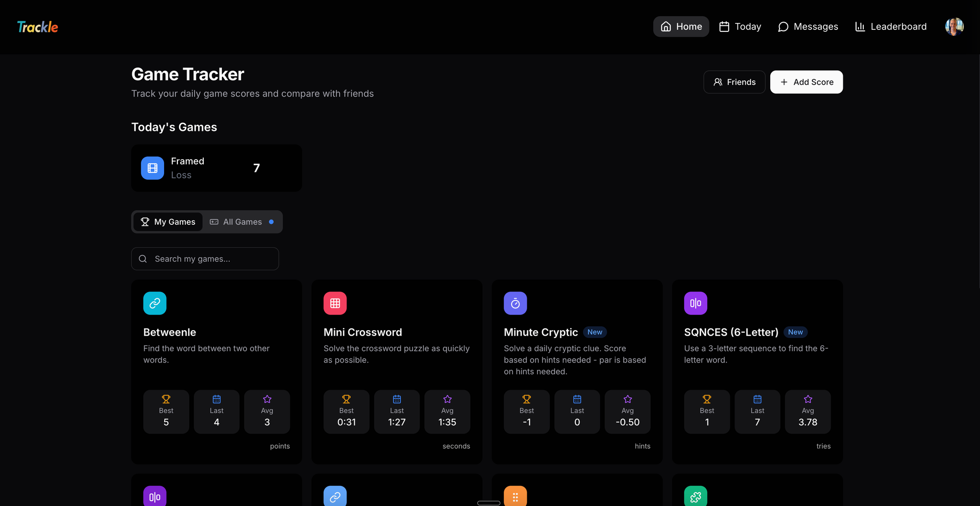980x506 pixels.
Task: Click the Mini Crossword grid icon
Action: click(x=335, y=303)
